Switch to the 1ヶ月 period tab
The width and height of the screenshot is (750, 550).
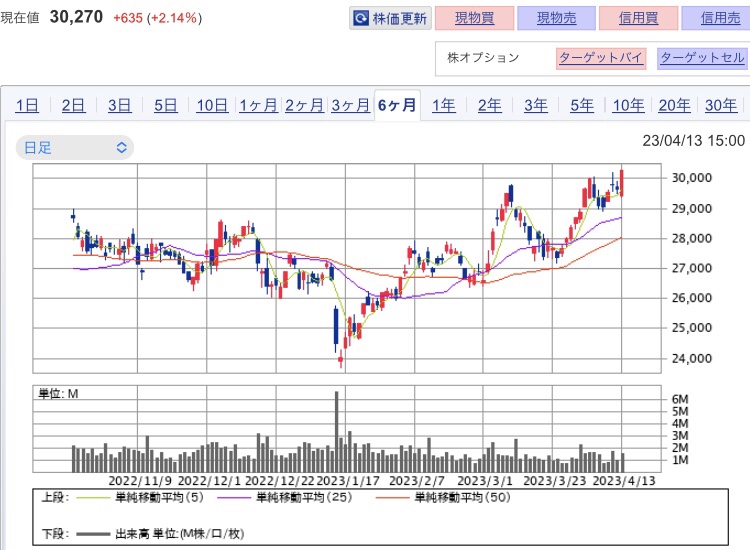pyautogui.click(x=258, y=105)
